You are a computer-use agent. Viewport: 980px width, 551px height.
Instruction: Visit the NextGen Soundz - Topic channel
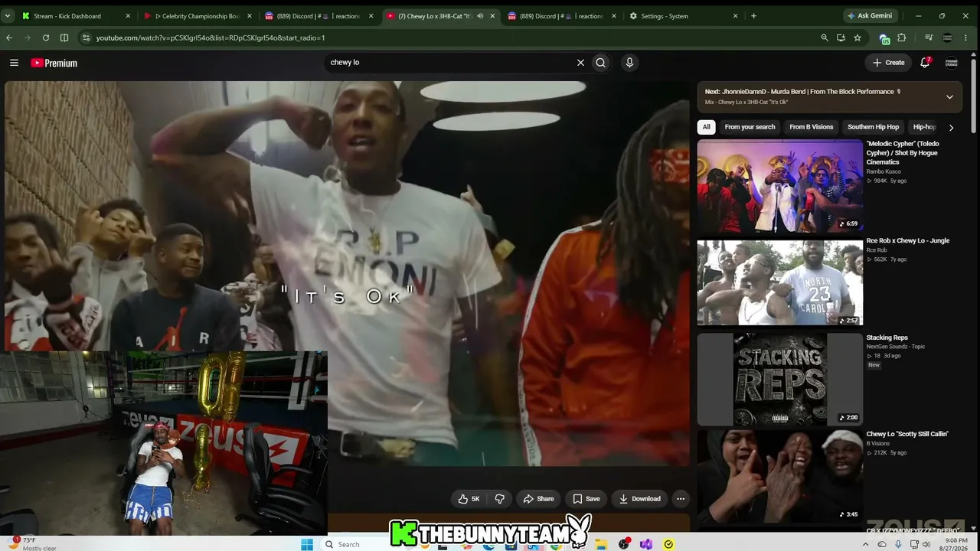(x=896, y=347)
